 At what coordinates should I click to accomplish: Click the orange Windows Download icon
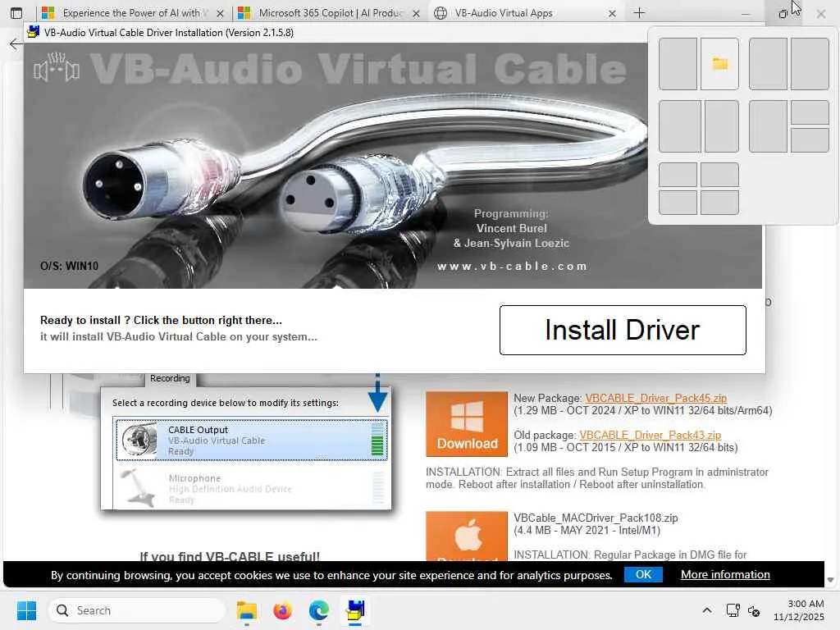(x=467, y=424)
